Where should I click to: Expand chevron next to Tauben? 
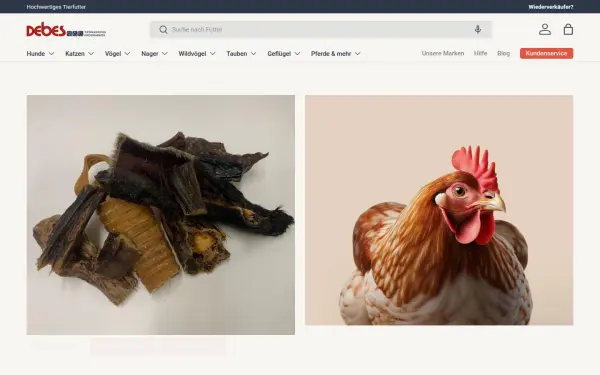click(253, 54)
